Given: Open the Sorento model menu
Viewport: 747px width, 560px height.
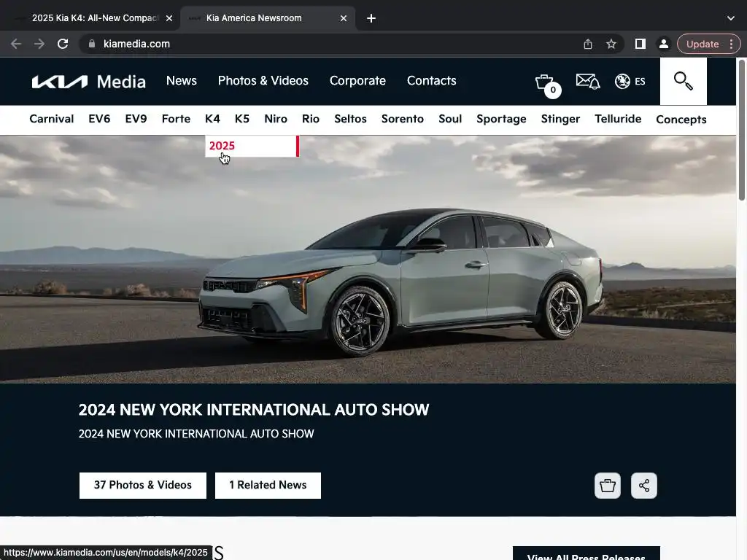Looking at the screenshot, I should click(403, 119).
